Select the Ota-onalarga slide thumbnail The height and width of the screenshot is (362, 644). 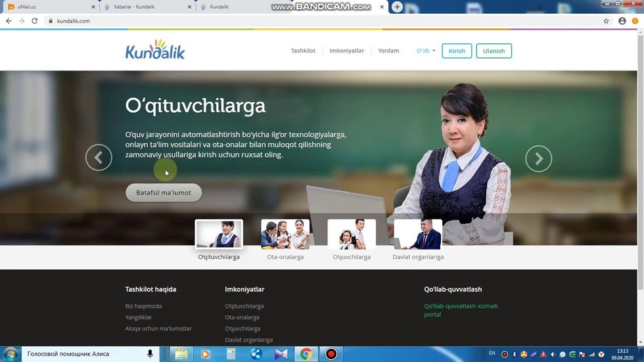tap(285, 235)
